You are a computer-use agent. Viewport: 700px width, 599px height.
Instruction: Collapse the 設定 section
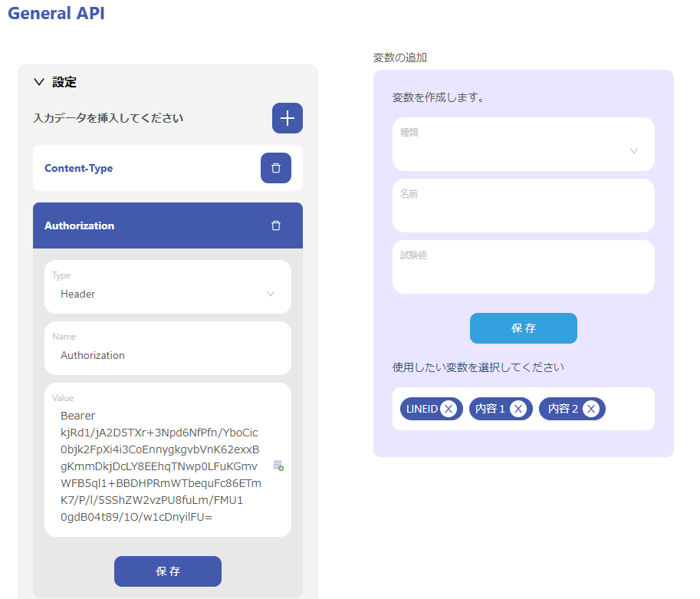point(39,82)
